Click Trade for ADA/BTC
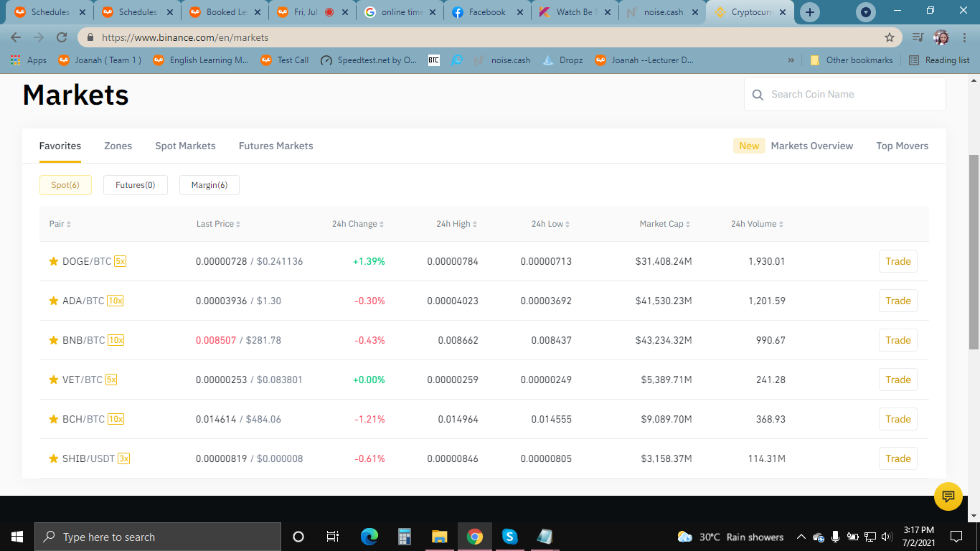 tap(898, 301)
